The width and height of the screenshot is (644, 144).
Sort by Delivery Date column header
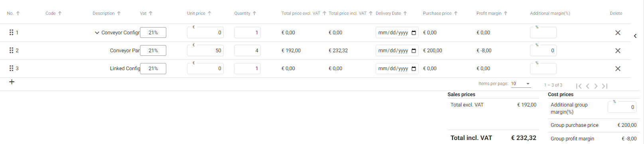(391, 13)
